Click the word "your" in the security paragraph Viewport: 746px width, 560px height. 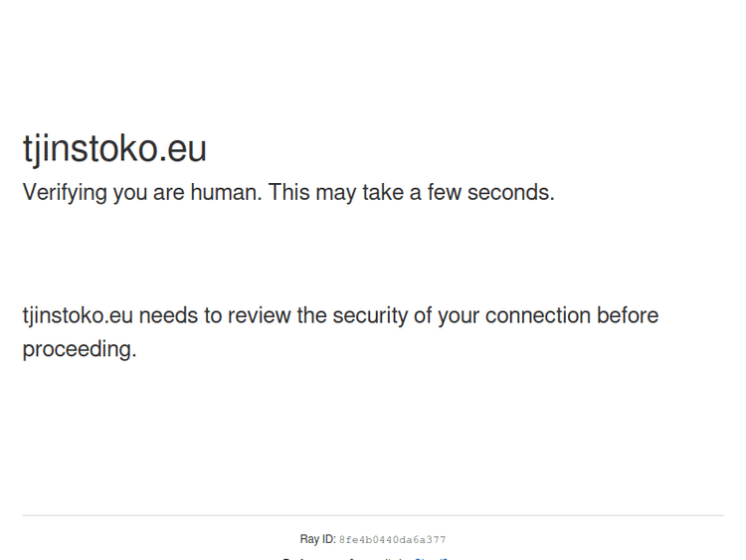click(x=459, y=316)
